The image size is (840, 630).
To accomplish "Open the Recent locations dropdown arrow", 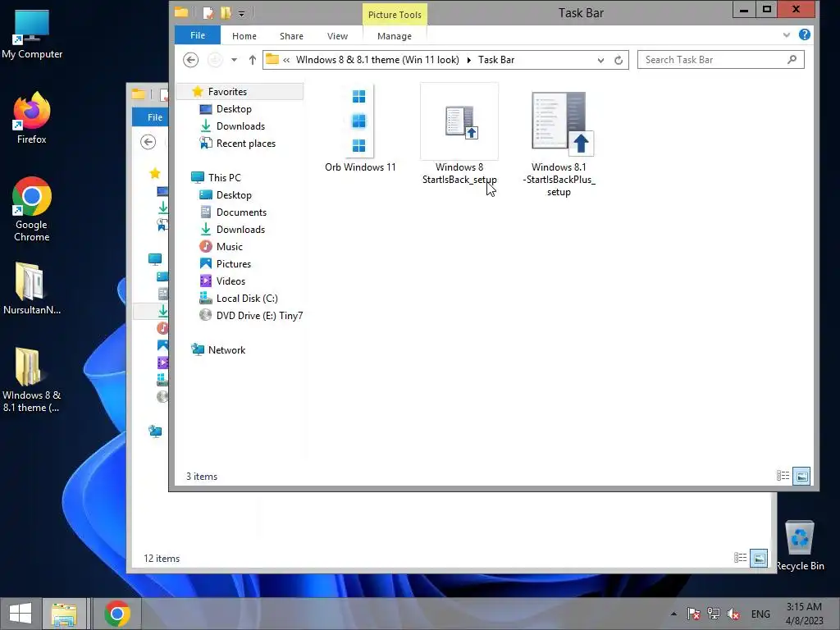I will tap(234, 59).
